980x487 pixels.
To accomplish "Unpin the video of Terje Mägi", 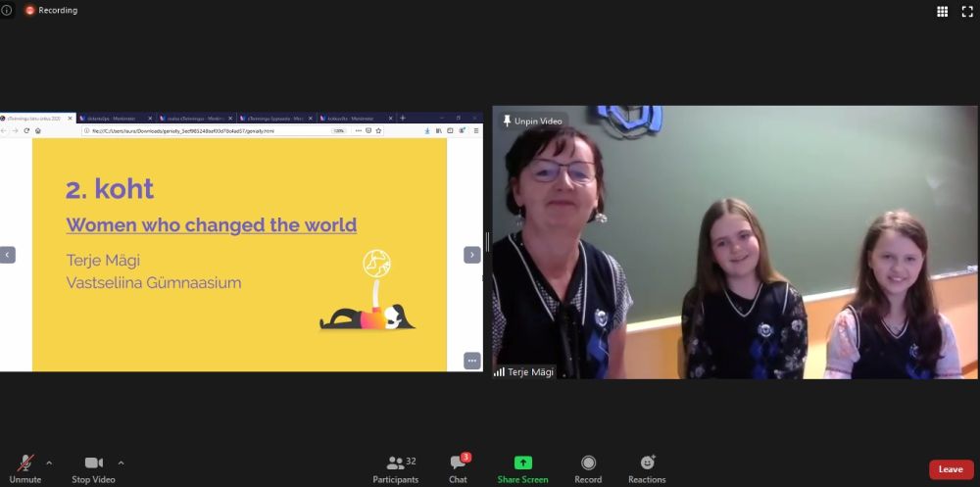I will (532, 121).
